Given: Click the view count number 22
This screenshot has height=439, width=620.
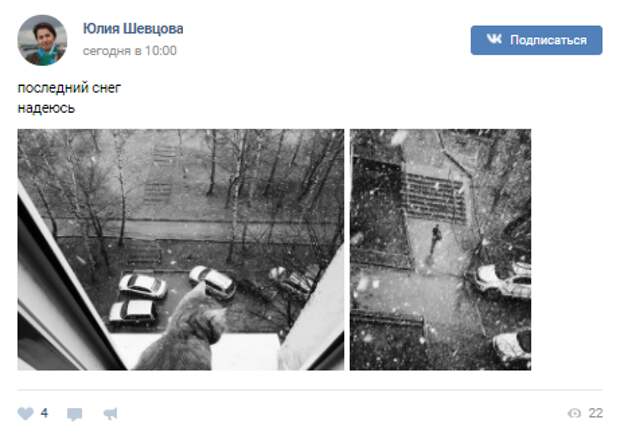Looking at the screenshot, I should coord(595,413).
